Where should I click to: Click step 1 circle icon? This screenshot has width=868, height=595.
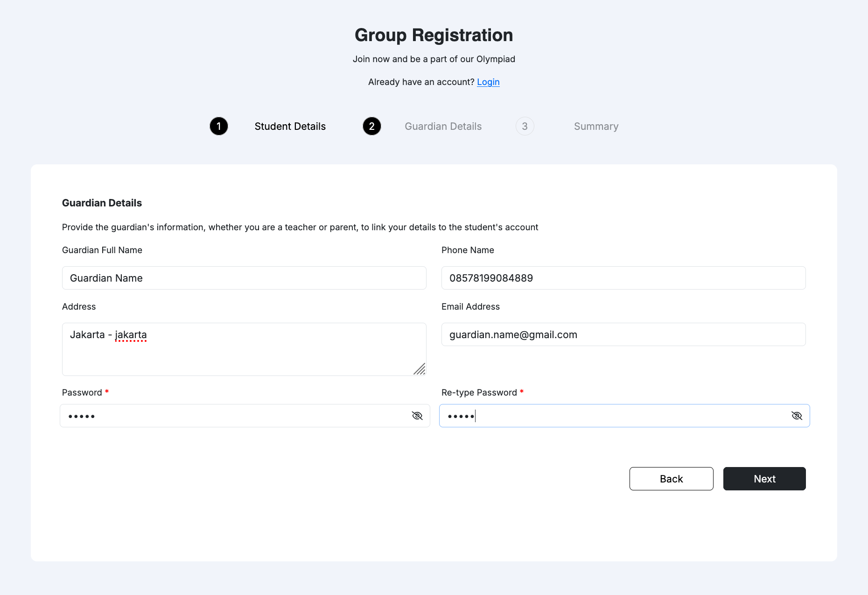(219, 126)
